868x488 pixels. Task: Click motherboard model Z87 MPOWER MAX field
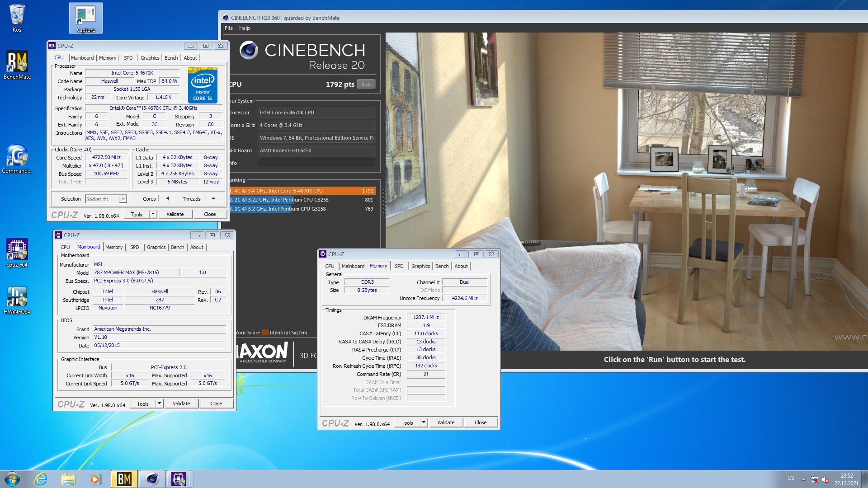click(x=135, y=272)
